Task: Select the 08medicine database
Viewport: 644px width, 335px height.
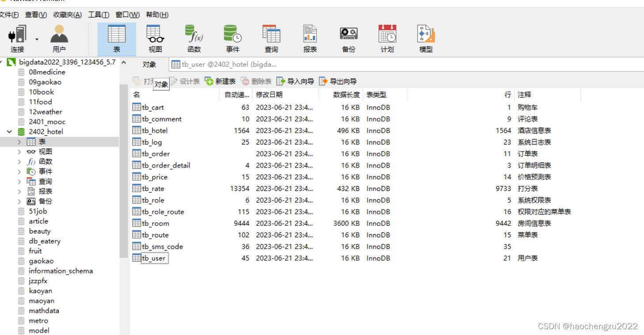Action: [x=47, y=72]
